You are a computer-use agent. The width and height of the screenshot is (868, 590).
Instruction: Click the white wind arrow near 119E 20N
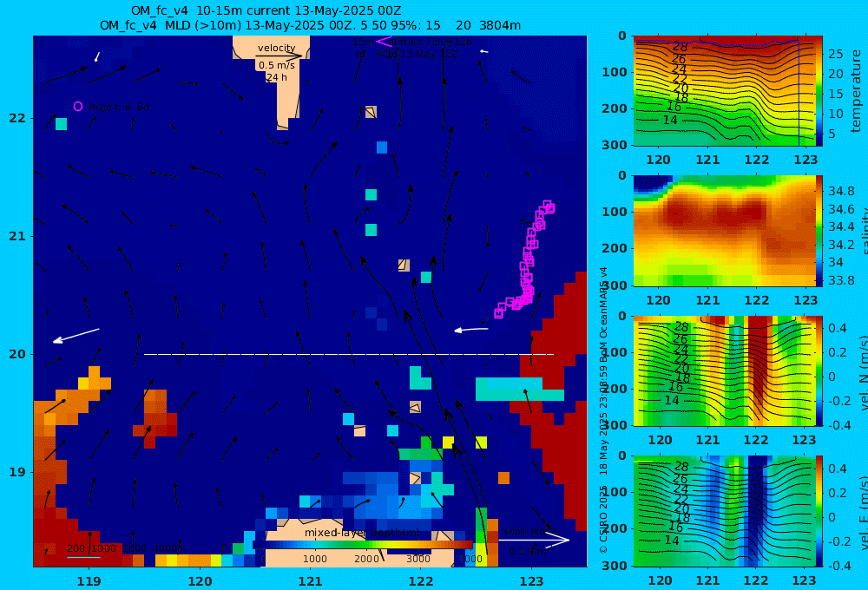click(x=76, y=336)
